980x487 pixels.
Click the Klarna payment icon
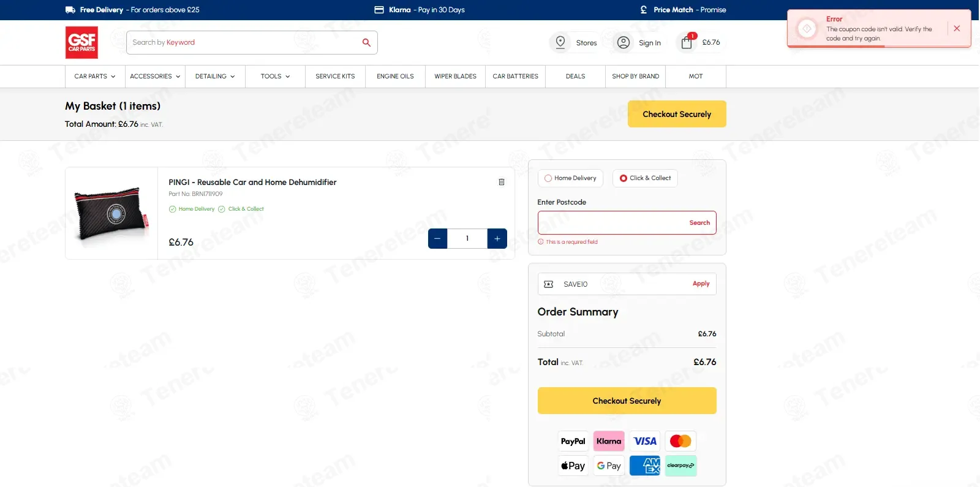pyautogui.click(x=609, y=441)
